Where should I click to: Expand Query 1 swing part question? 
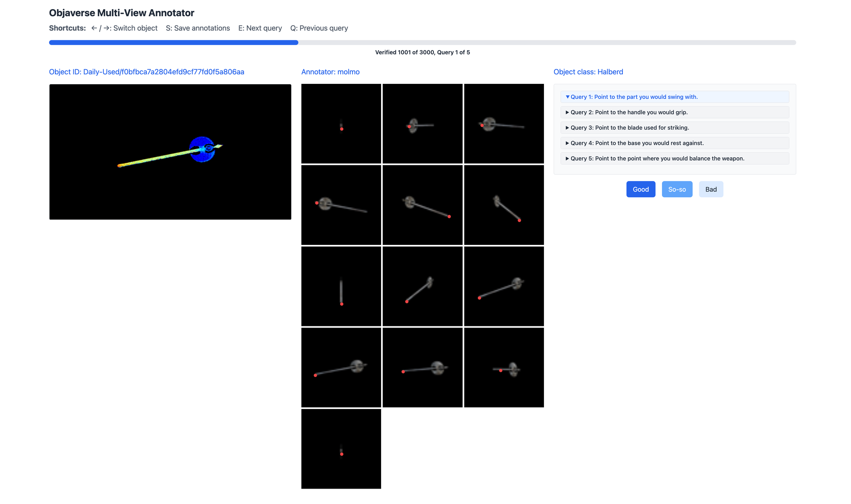[674, 97]
